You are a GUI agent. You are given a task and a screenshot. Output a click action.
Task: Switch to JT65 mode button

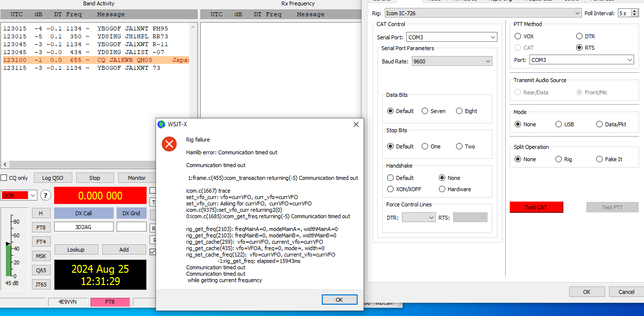click(x=41, y=285)
